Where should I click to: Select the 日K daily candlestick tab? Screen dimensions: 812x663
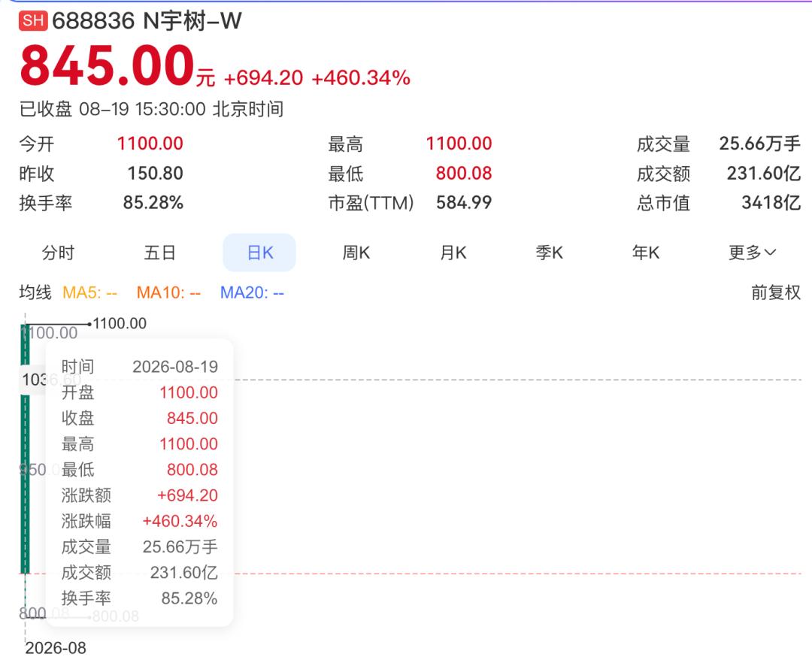point(259,253)
